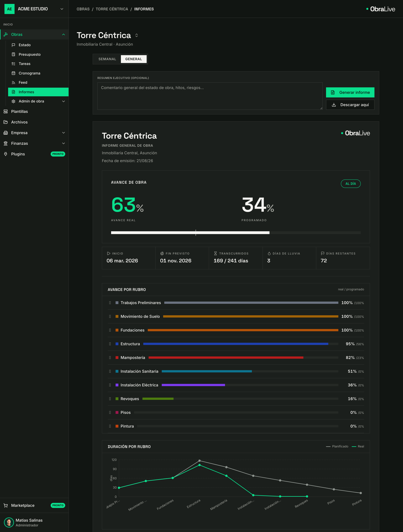The width and height of the screenshot is (403, 532).
Task: Select the GENERAL tab
Action: pyautogui.click(x=134, y=59)
